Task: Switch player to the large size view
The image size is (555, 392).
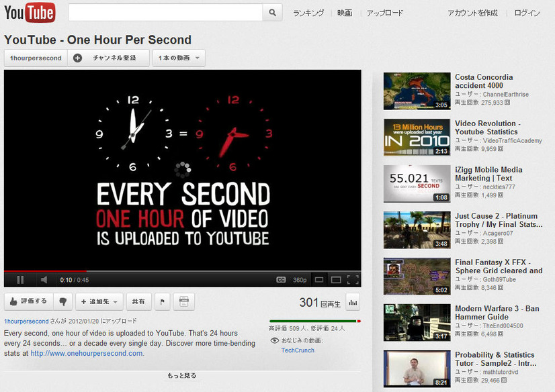Action: (x=336, y=280)
